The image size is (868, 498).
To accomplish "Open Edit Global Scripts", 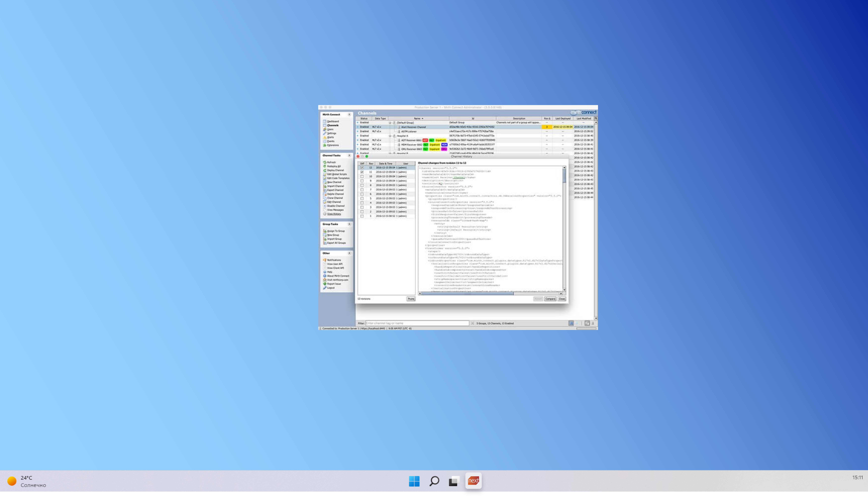I will 335,174.
